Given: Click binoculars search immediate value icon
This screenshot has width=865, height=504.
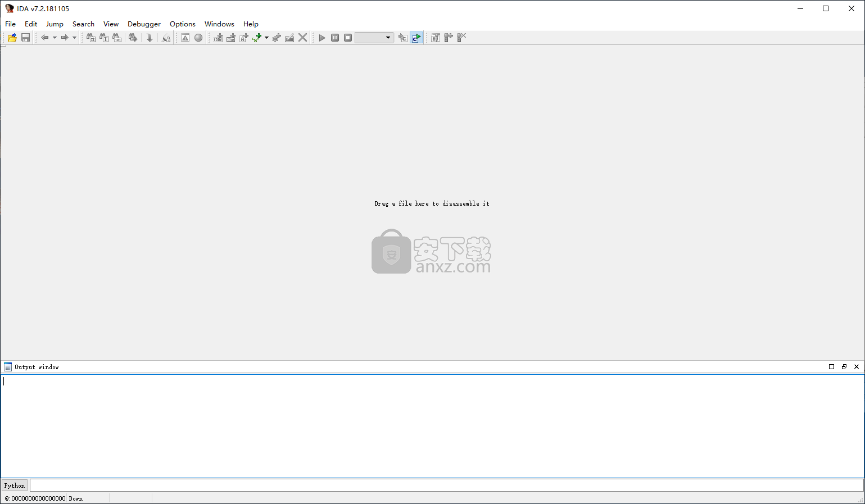Looking at the screenshot, I should pos(91,38).
